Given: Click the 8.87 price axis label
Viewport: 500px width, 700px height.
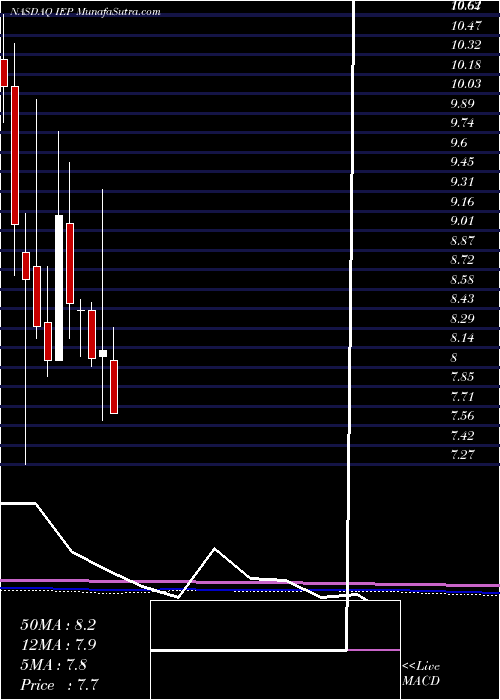Looking at the screenshot, I should [x=462, y=241].
